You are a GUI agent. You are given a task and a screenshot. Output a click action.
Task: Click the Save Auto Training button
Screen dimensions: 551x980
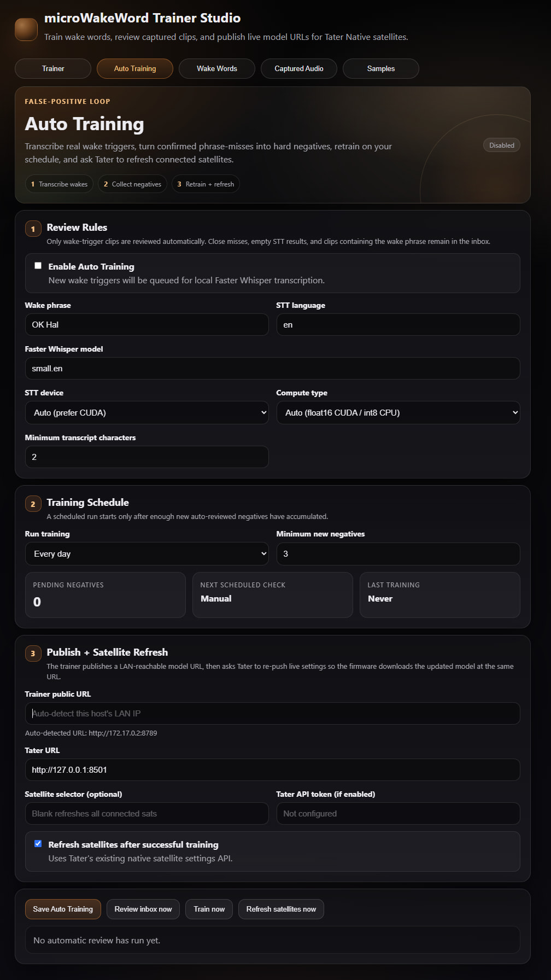pyautogui.click(x=63, y=909)
